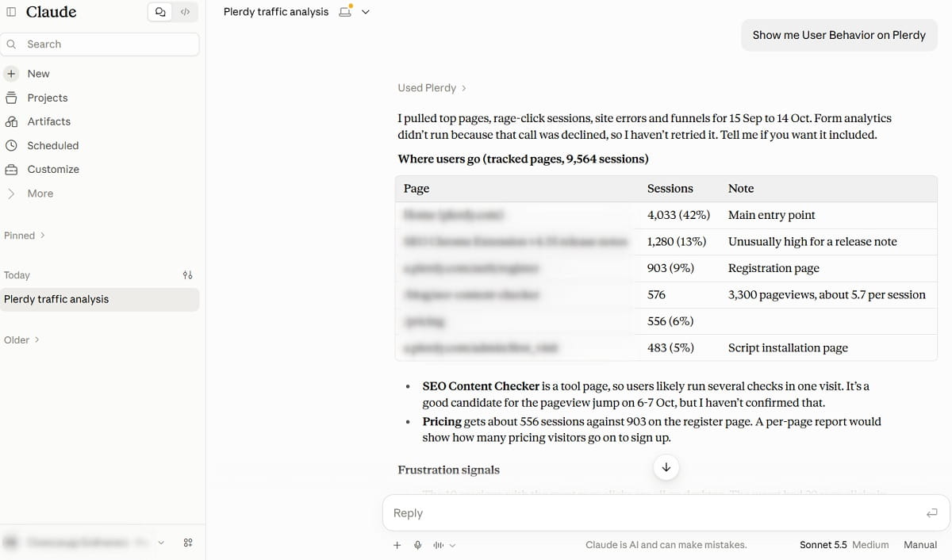The image size is (952, 560).
Task: Click the 'Registration page' note cell
Action: click(773, 268)
